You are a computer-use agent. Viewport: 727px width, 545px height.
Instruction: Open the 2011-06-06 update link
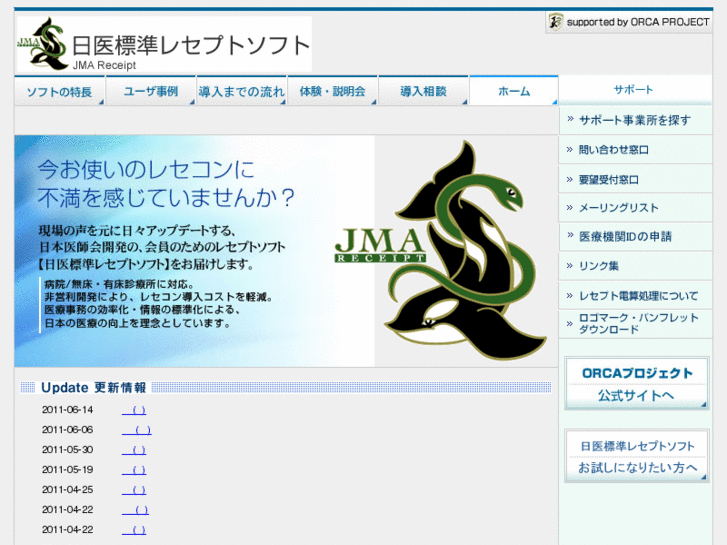pyautogui.click(x=137, y=430)
